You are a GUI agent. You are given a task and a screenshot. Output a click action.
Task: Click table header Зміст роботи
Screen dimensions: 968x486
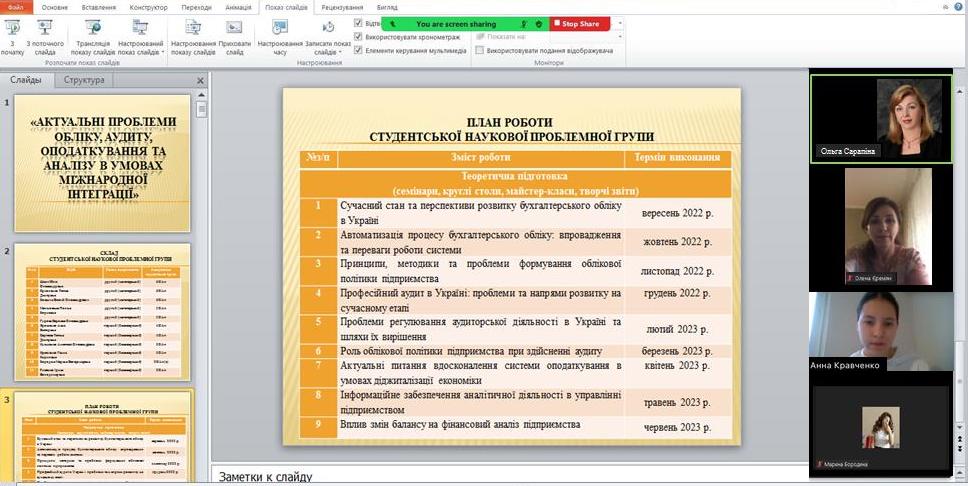480,157
